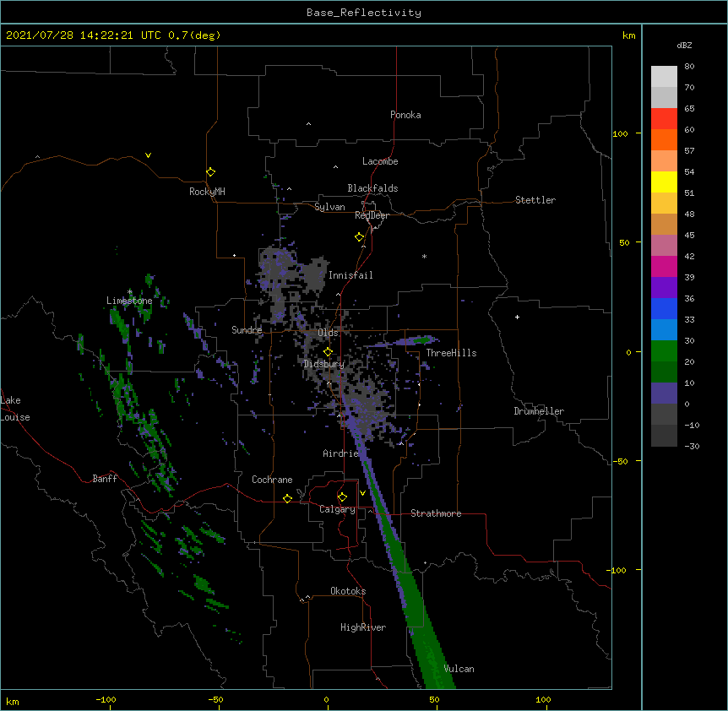The image size is (728, 711).
Task: Click the km unit label at top right
Action: 628,35
